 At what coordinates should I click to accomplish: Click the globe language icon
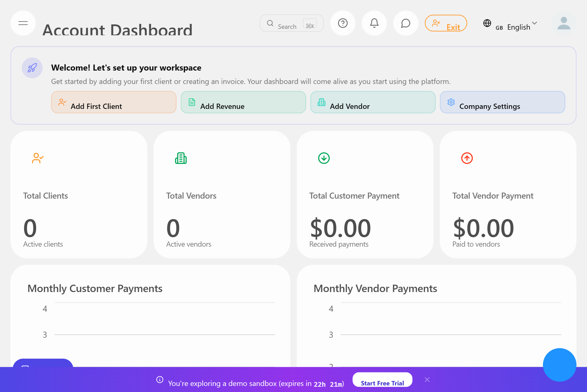pos(487,23)
